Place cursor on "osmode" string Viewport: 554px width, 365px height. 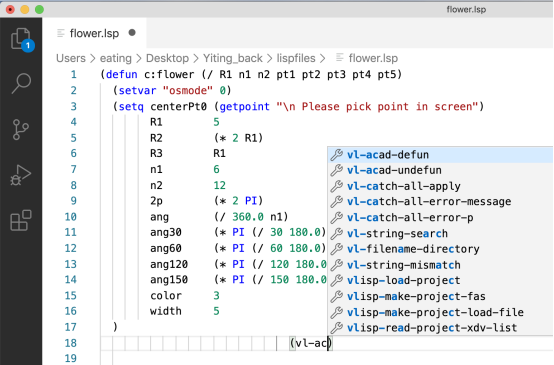pyautogui.click(x=188, y=90)
